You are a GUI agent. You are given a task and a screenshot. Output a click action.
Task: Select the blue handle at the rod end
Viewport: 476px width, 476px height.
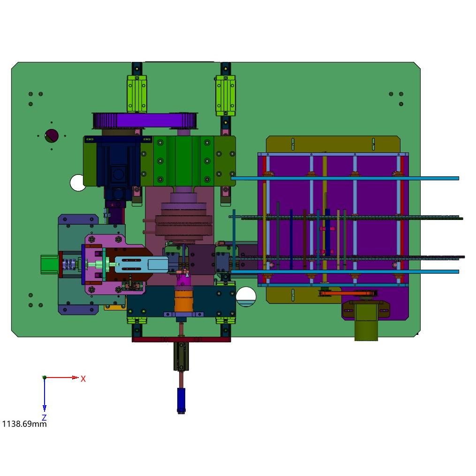[x=181, y=400]
